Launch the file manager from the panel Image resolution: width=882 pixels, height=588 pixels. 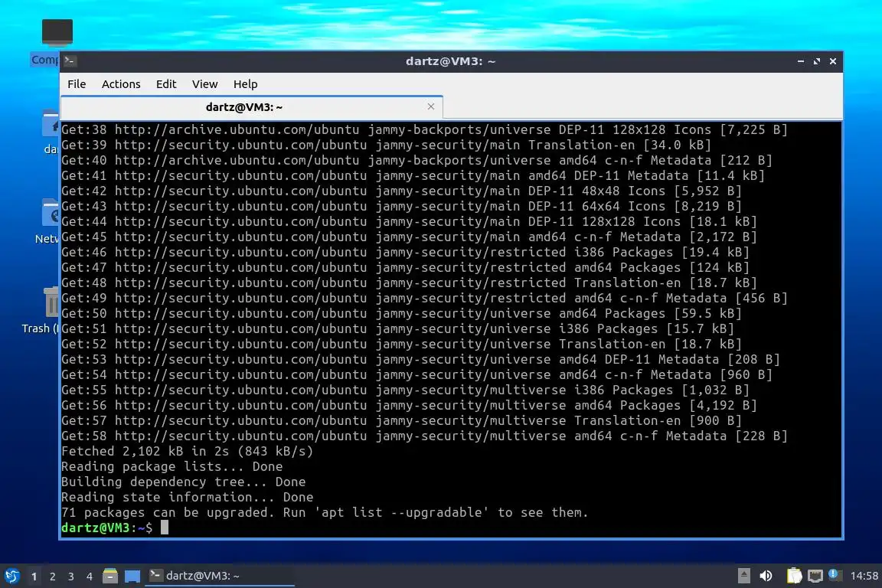pyautogui.click(x=110, y=576)
